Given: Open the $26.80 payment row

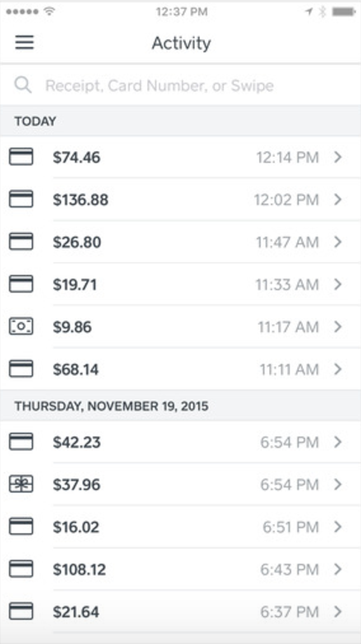Looking at the screenshot, I should (x=180, y=242).
